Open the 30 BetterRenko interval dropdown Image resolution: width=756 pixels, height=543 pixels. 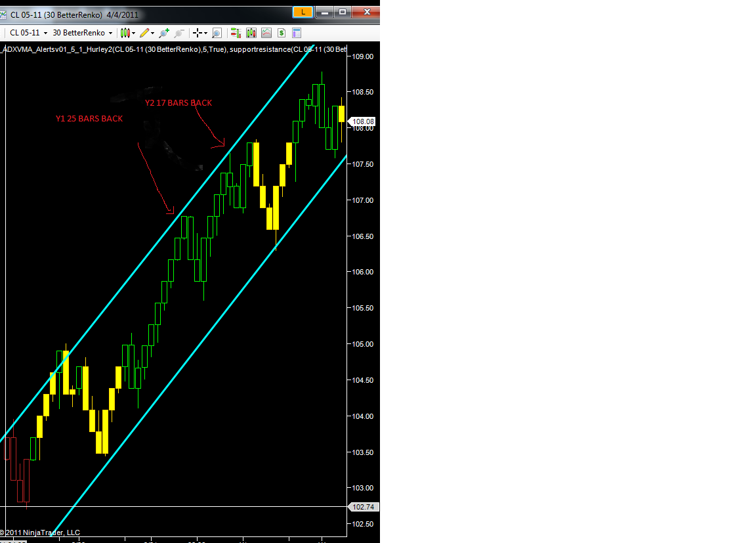coord(83,33)
